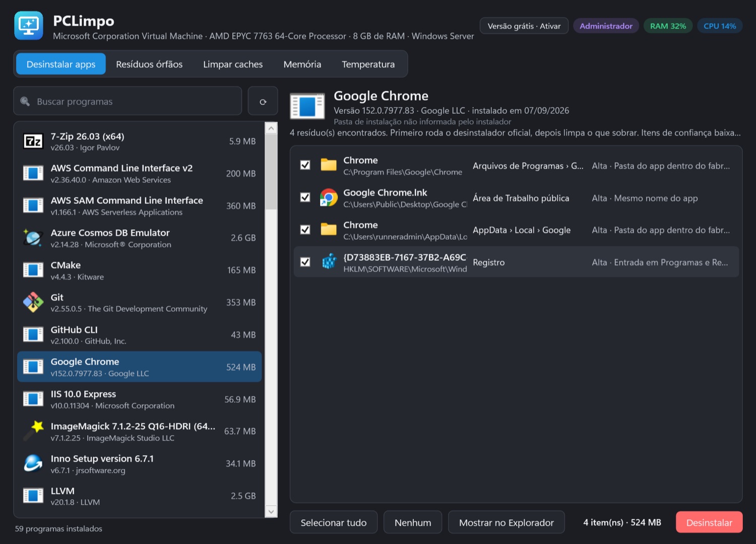Image resolution: width=756 pixels, height=544 pixels.
Task: Click the Program Files Chrome folder icon
Action: (x=329, y=165)
